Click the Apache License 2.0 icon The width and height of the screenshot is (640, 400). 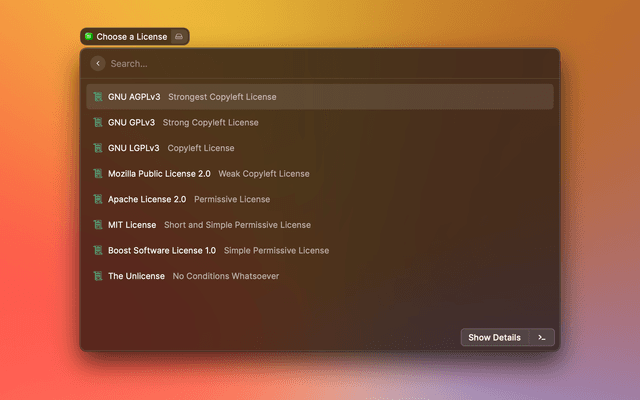coord(97,199)
